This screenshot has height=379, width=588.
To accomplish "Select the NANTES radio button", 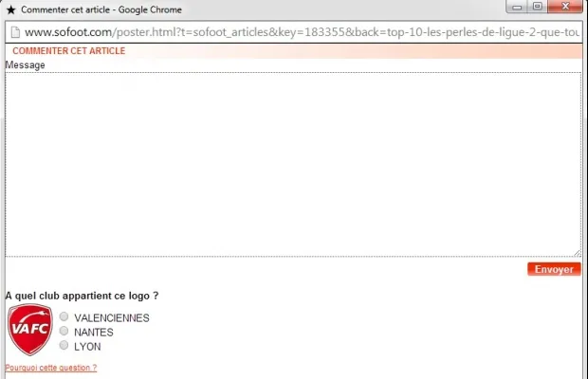I will [64, 331].
